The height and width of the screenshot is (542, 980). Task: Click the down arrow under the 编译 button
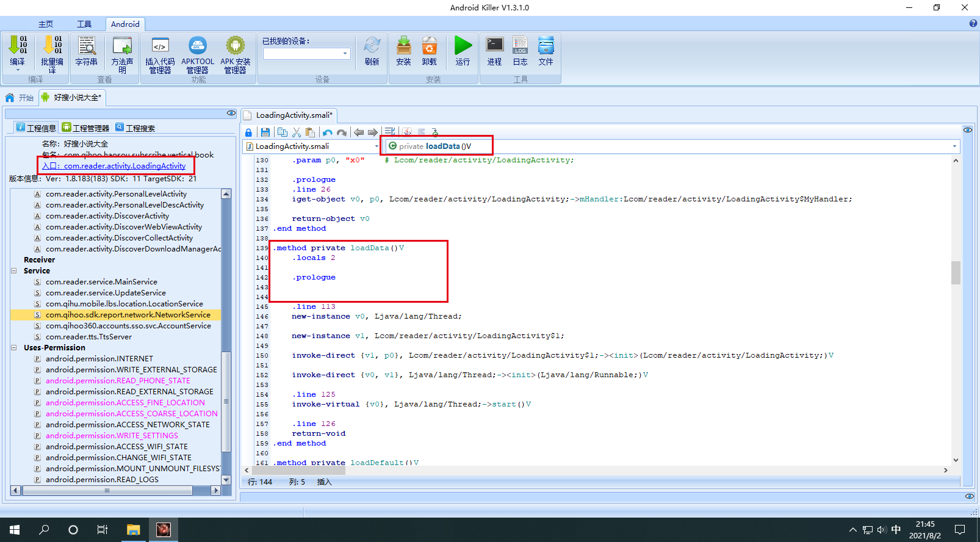[18, 70]
